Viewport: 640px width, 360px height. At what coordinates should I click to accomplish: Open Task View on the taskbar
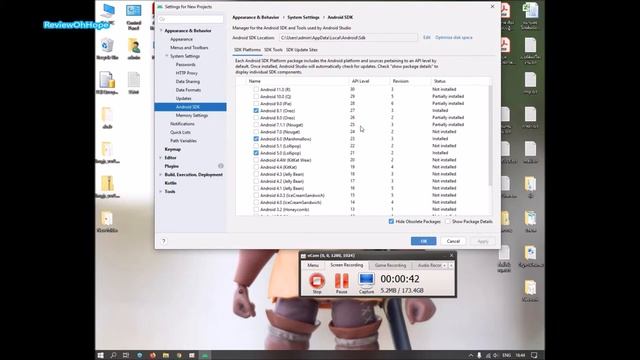pyautogui.click(x=126, y=356)
